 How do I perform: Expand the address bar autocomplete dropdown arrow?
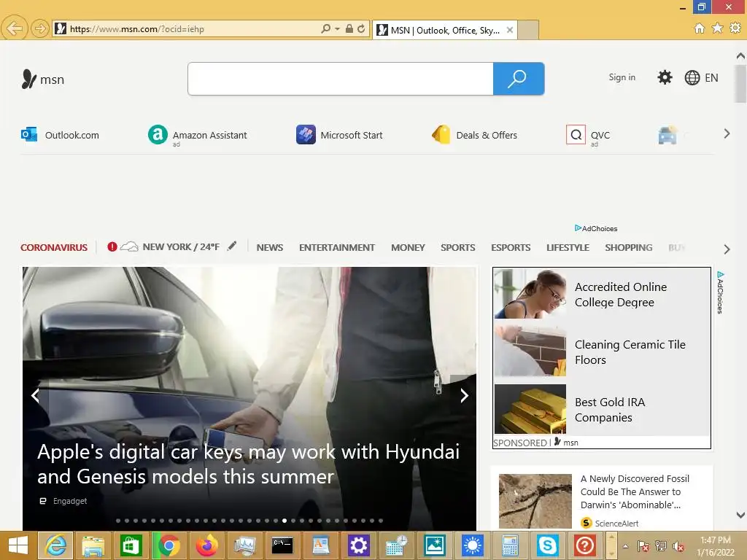click(337, 29)
